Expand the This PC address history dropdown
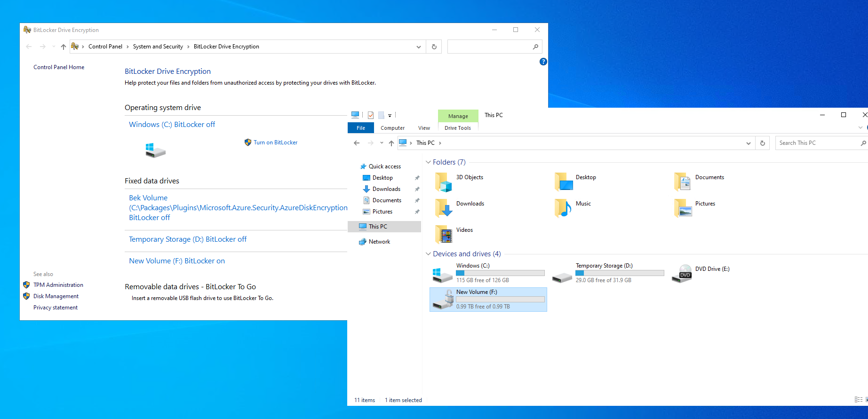 tap(748, 143)
